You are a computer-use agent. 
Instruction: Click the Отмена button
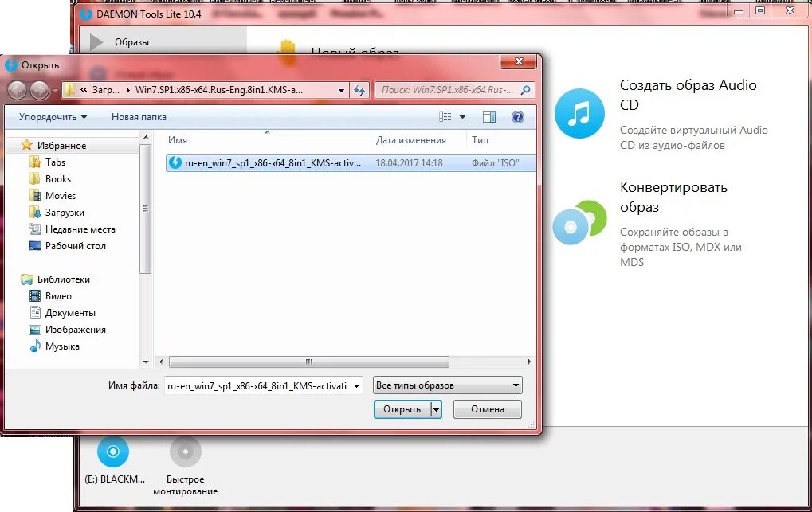pos(488,409)
